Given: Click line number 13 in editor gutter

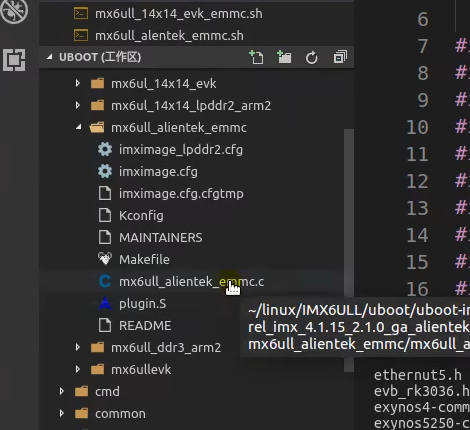Looking at the screenshot, I should (417, 208).
